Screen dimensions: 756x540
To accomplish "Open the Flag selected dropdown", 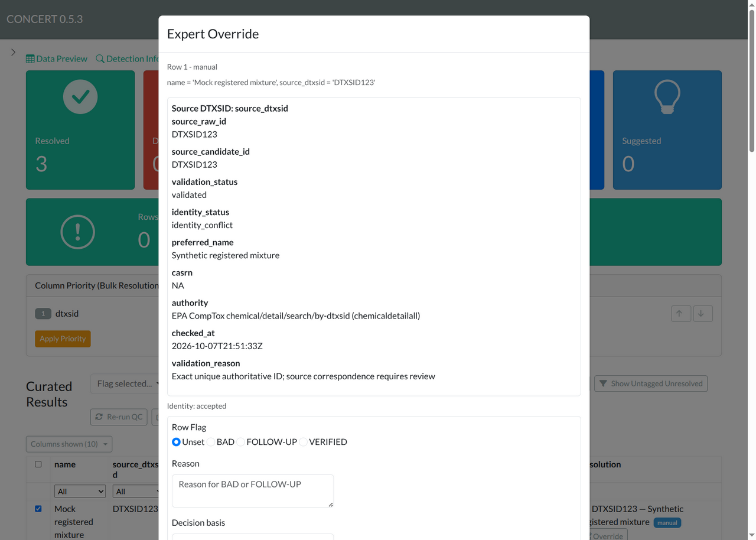I will (x=125, y=383).
